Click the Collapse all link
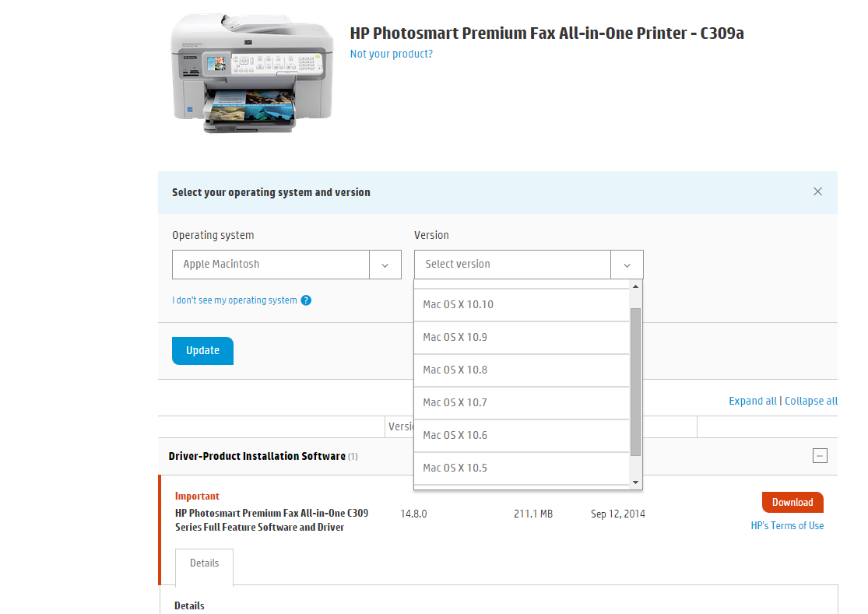Screen dimensions: 868x614 click(x=811, y=400)
